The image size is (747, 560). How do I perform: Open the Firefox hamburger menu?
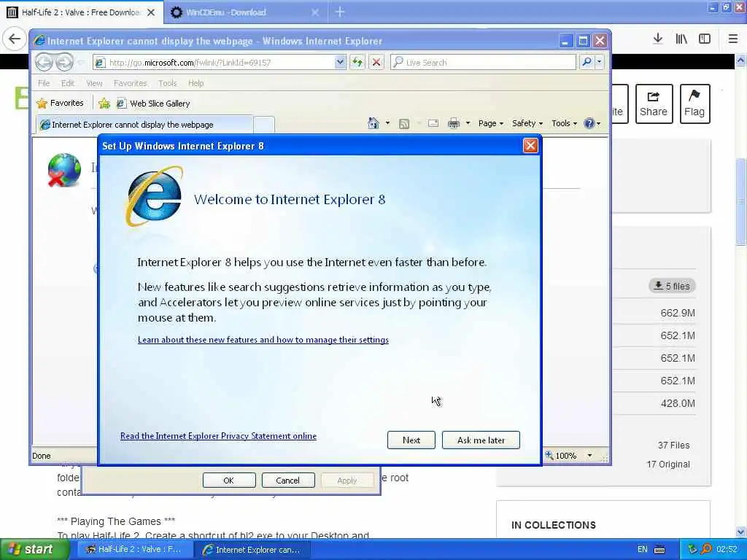coord(732,39)
